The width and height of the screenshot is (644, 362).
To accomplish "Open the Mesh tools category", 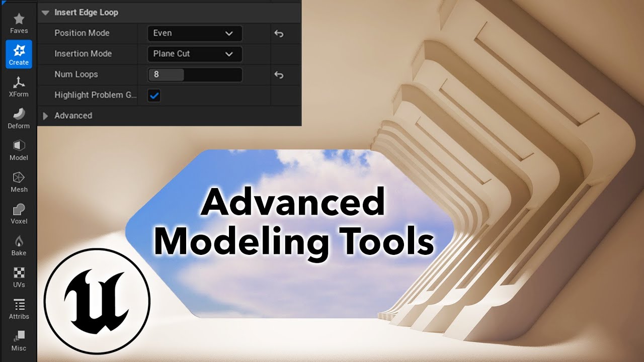I will pyautogui.click(x=19, y=182).
